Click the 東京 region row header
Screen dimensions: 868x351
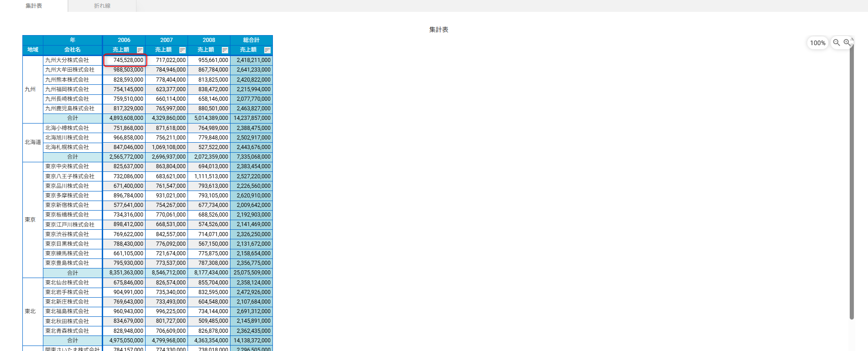tap(30, 220)
